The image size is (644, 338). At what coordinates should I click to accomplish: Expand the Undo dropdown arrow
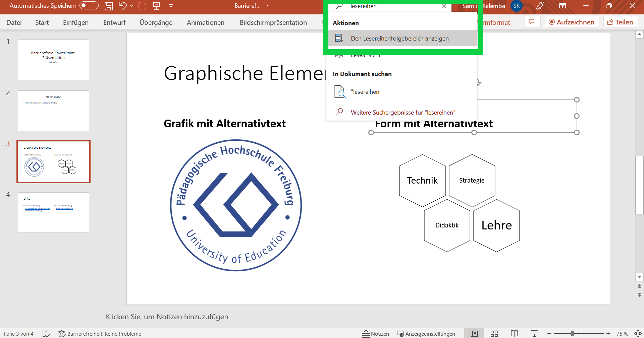click(x=131, y=6)
